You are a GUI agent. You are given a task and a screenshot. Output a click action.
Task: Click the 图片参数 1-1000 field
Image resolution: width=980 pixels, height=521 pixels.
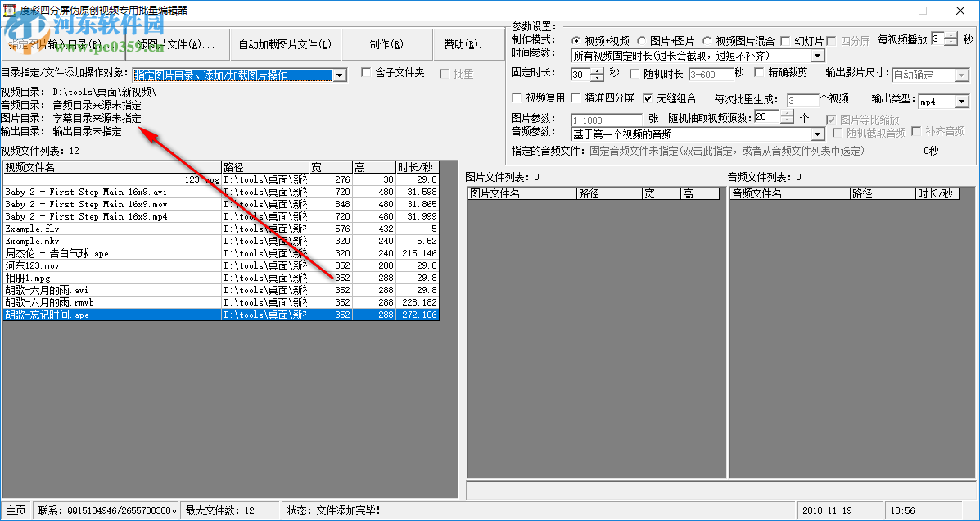[607, 120]
